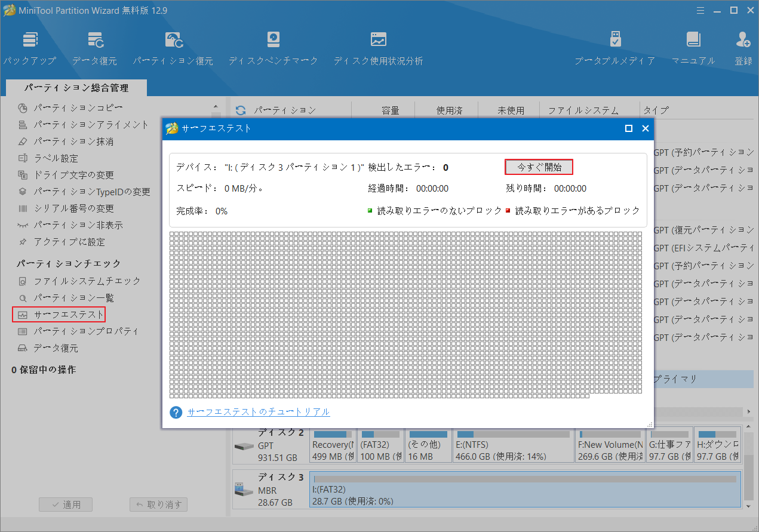Click Disk 3 USB drive icon
The height and width of the screenshot is (532, 759).
click(244, 490)
